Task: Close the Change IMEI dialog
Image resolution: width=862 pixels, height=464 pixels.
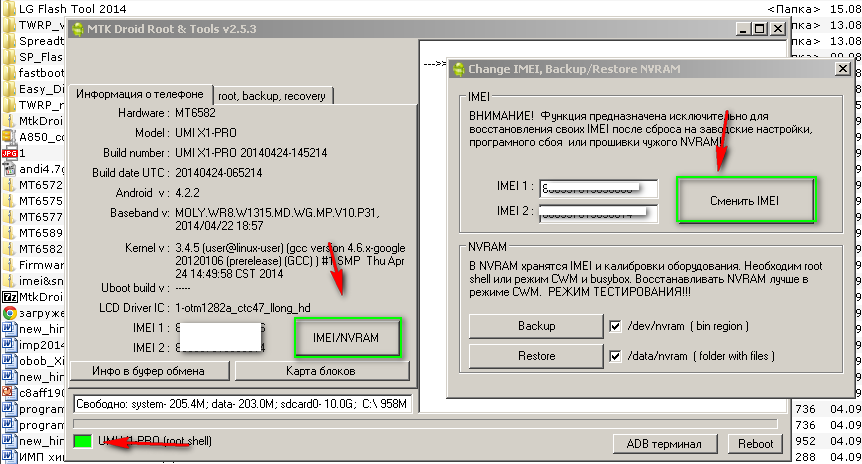Action: tap(843, 69)
